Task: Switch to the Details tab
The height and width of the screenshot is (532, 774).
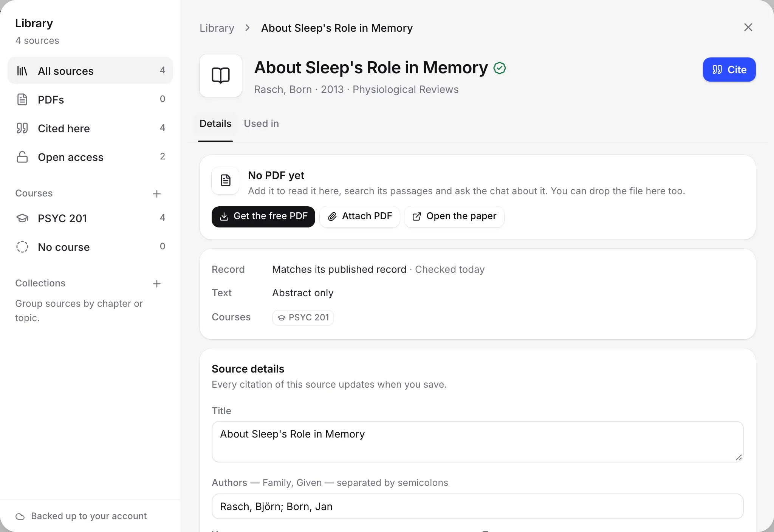Action: pos(215,124)
